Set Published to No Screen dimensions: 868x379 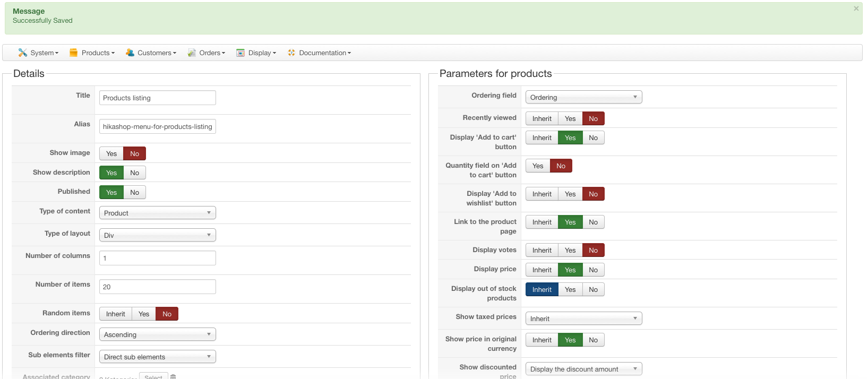tap(134, 192)
